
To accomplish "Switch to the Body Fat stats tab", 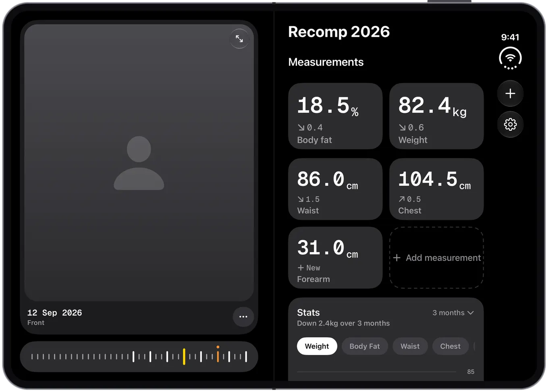I will (x=365, y=346).
